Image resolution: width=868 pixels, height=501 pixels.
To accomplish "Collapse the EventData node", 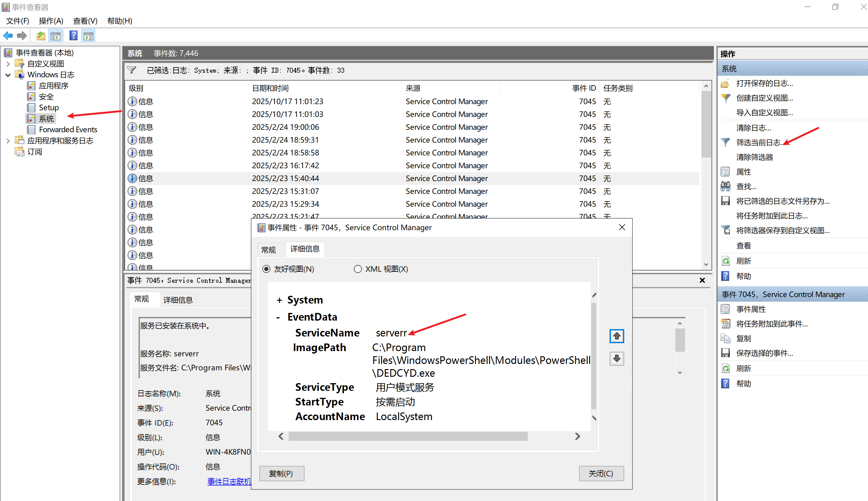I will click(278, 317).
